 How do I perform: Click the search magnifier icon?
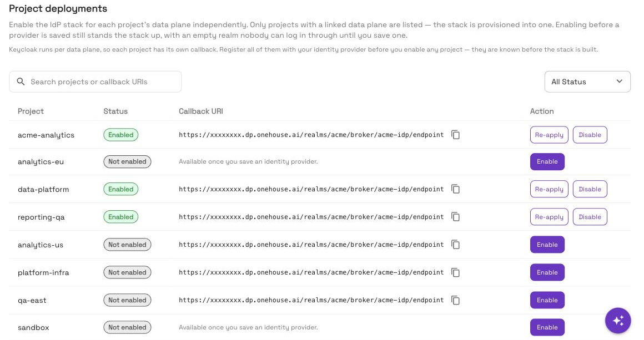pos(21,82)
